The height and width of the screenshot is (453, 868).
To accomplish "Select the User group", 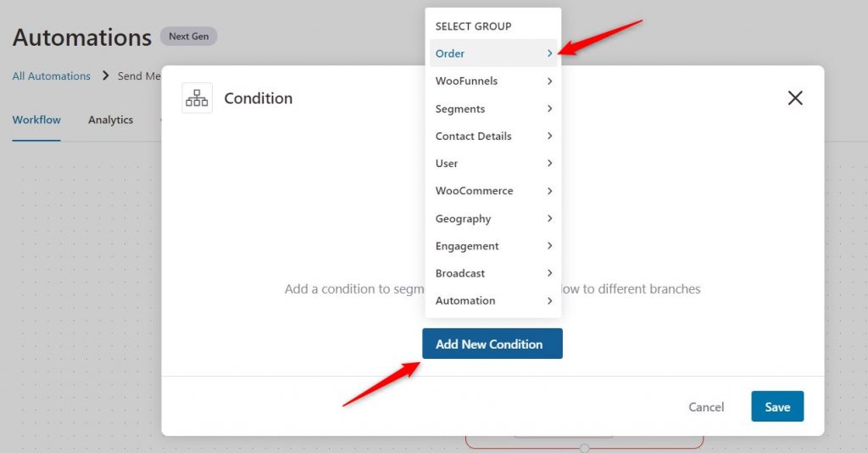I will point(493,164).
